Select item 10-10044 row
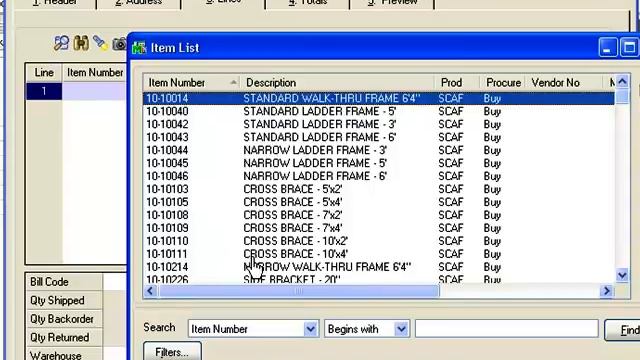640x360 pixels. [379, 150]
